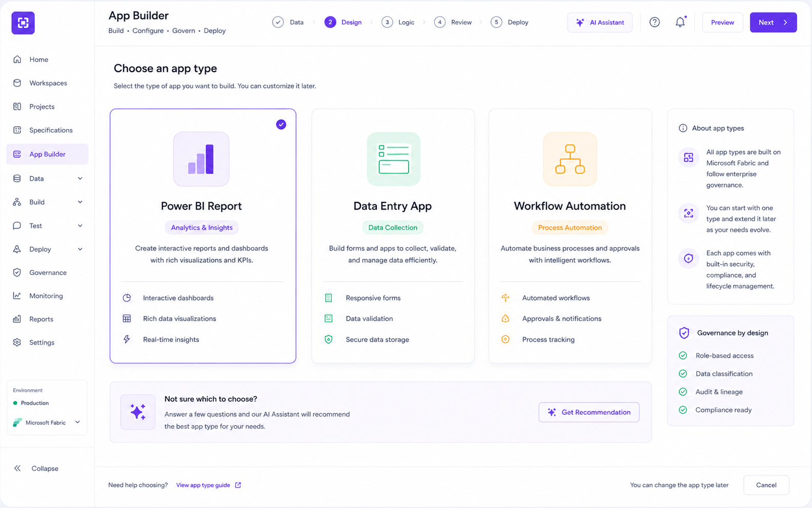Click the Next button
Screen dimensions: 812x508
tap(773, 22)
